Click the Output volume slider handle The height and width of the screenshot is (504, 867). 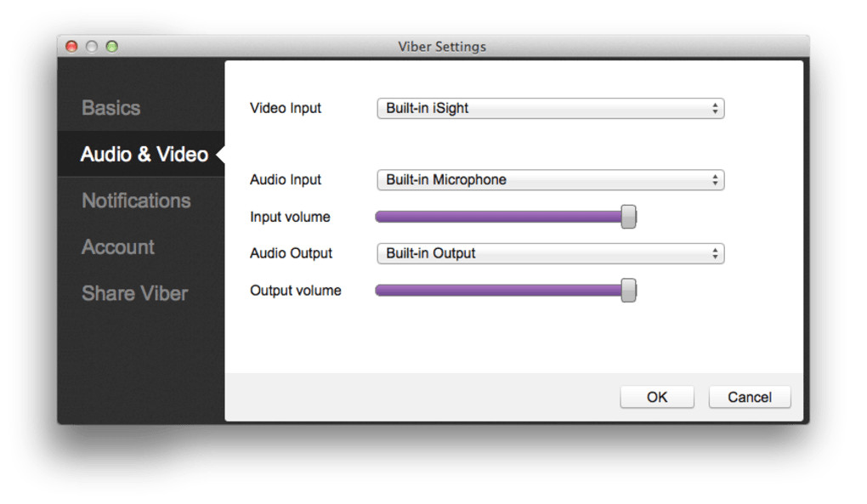tap(628, 291)
